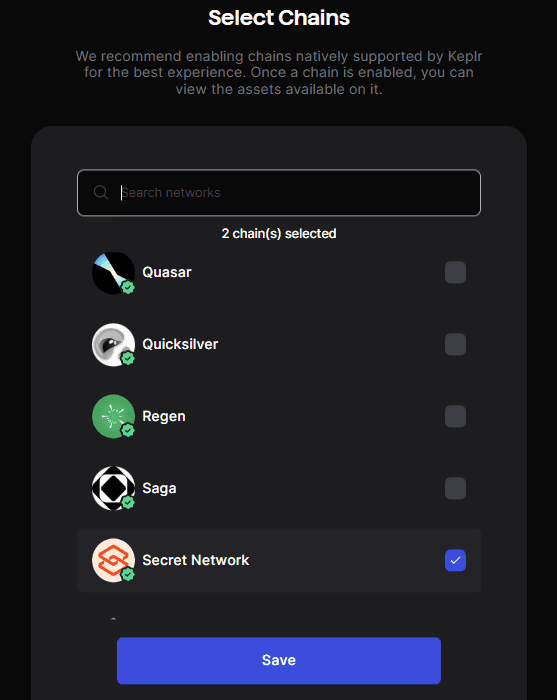Select the Saga chain checkbox

455,488
